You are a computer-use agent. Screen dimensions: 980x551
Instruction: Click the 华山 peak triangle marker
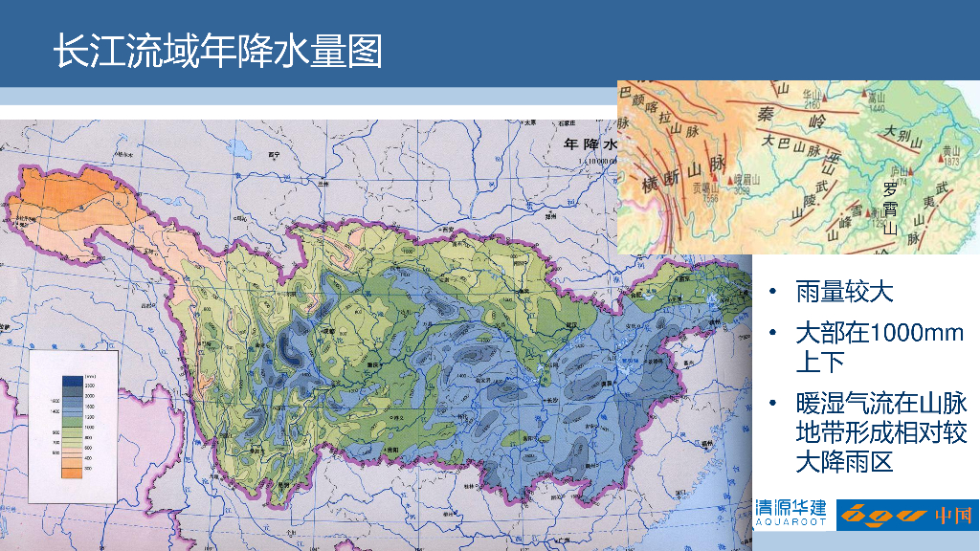coord(824,99)
